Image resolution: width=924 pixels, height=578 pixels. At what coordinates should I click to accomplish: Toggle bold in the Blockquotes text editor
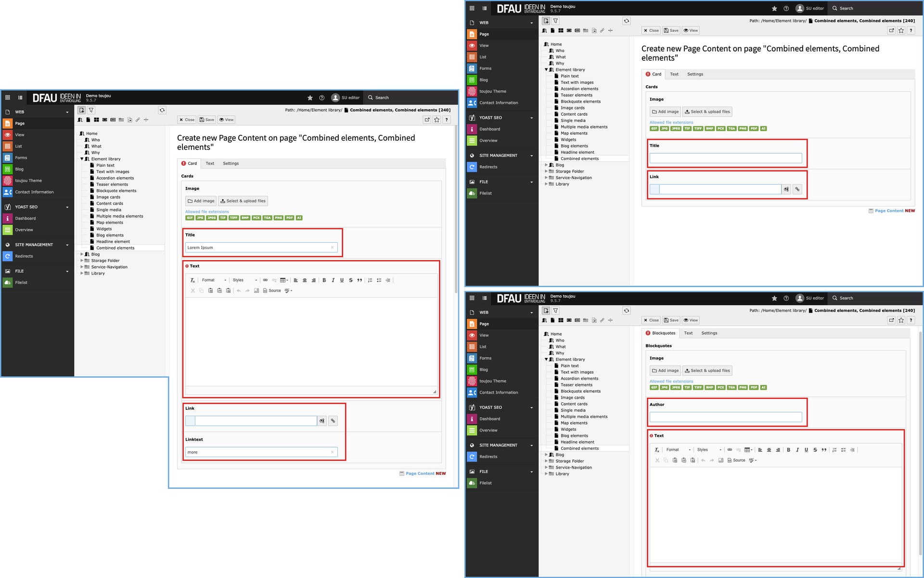coord(788,450)
